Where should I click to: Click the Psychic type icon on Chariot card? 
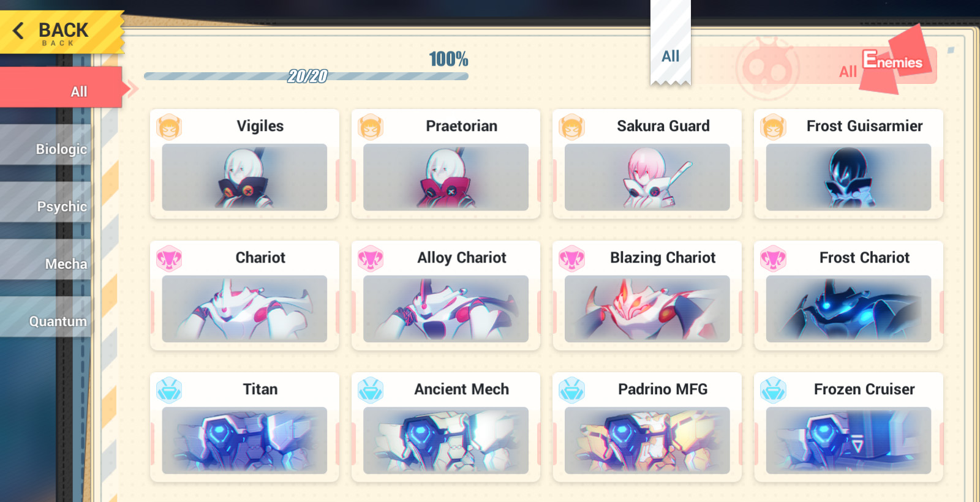point(169,259)
